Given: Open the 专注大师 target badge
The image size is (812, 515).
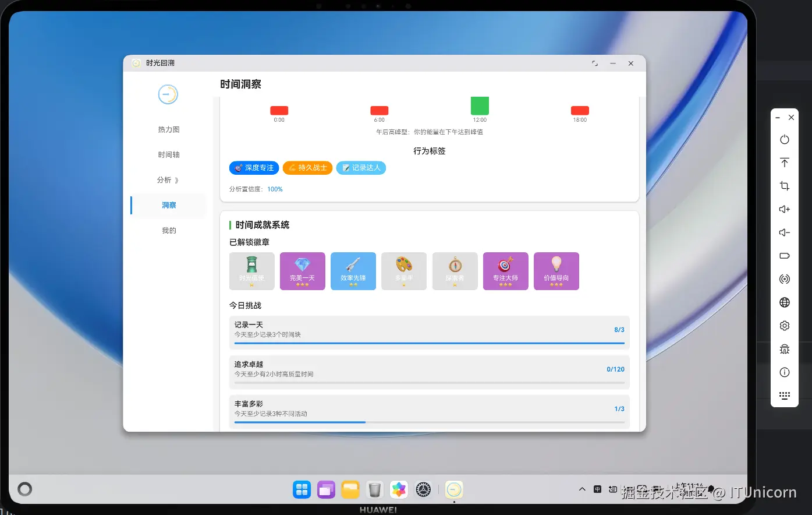Looking at the screenshot, I should point(506,271).
